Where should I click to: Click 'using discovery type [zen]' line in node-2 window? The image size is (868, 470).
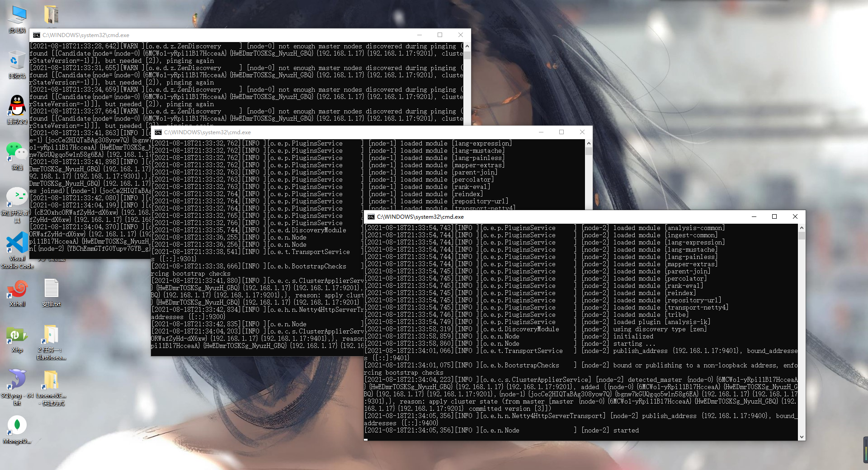click(536, 329)
